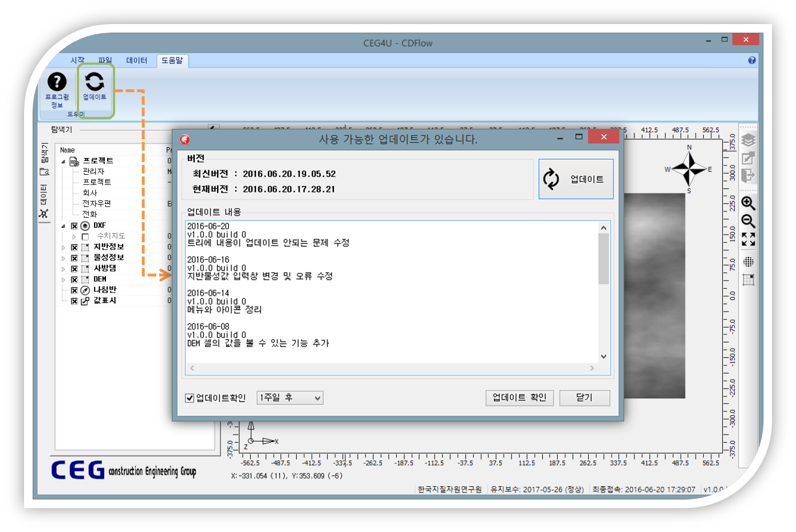Open the 시작 ribbon tab
796x532 pixels.
(x=77, y=60)
